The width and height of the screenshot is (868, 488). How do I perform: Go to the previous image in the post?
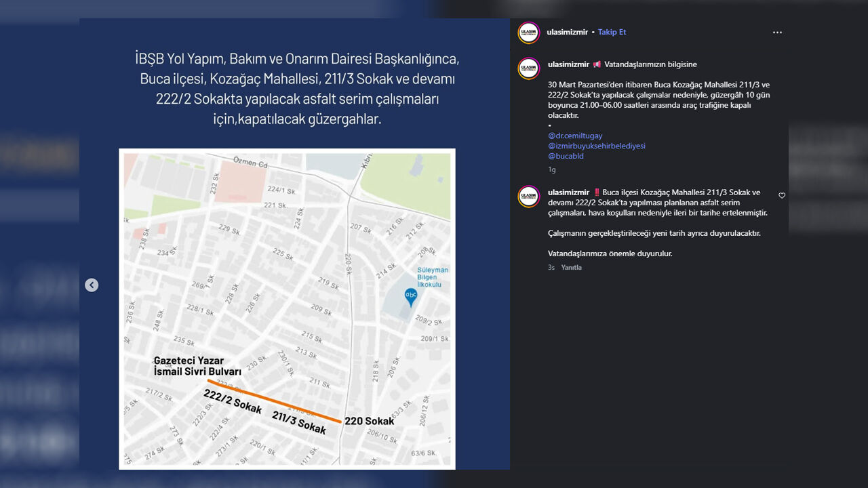click(92, 285)
